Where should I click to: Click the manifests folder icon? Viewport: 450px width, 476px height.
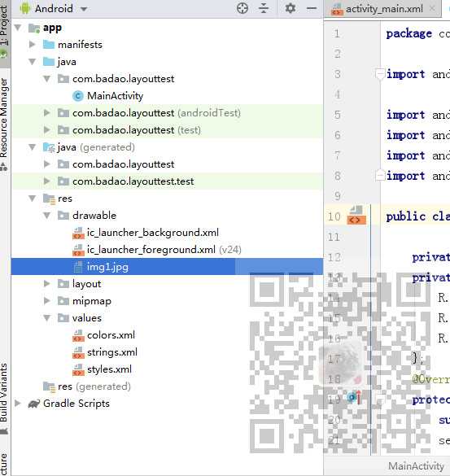[x=49, y=45]
